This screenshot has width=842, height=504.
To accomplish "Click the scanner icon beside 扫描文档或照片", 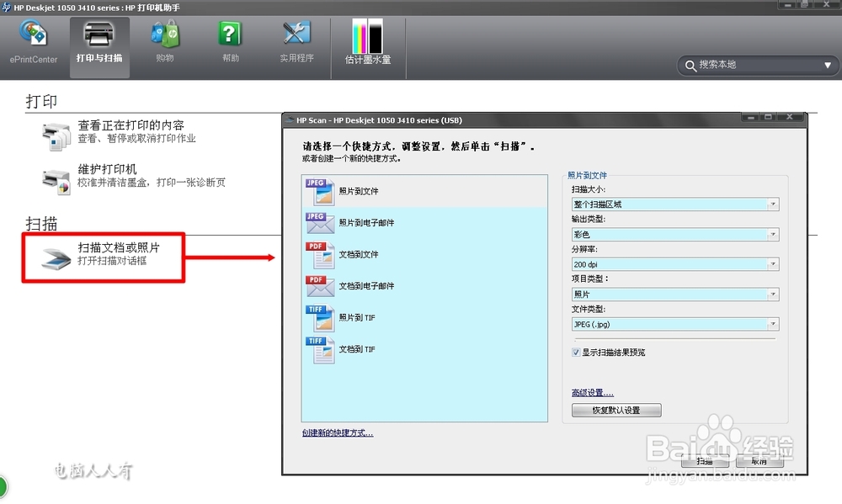I will point(56,258).
